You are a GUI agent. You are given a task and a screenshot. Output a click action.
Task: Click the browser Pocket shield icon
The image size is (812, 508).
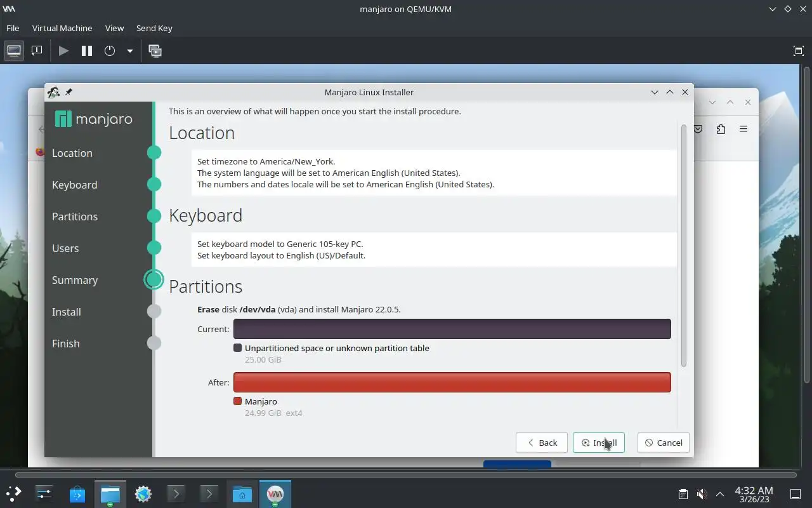pyautogui.click(x=698, y=129)
